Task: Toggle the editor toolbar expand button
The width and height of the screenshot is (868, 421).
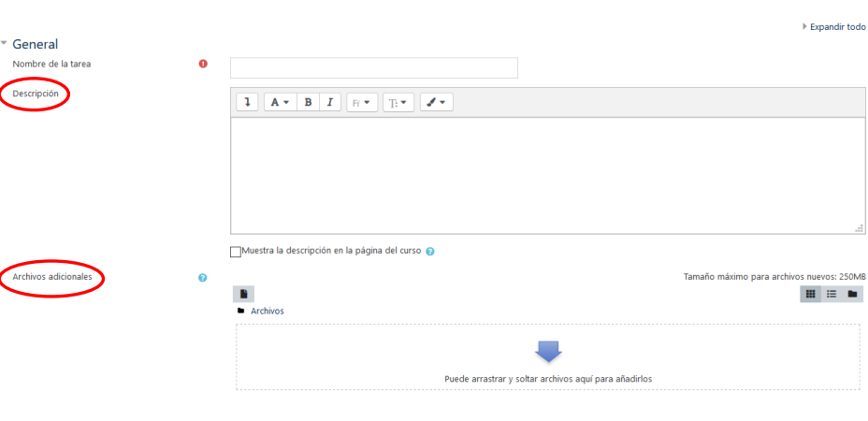Action: click(248, 103)
